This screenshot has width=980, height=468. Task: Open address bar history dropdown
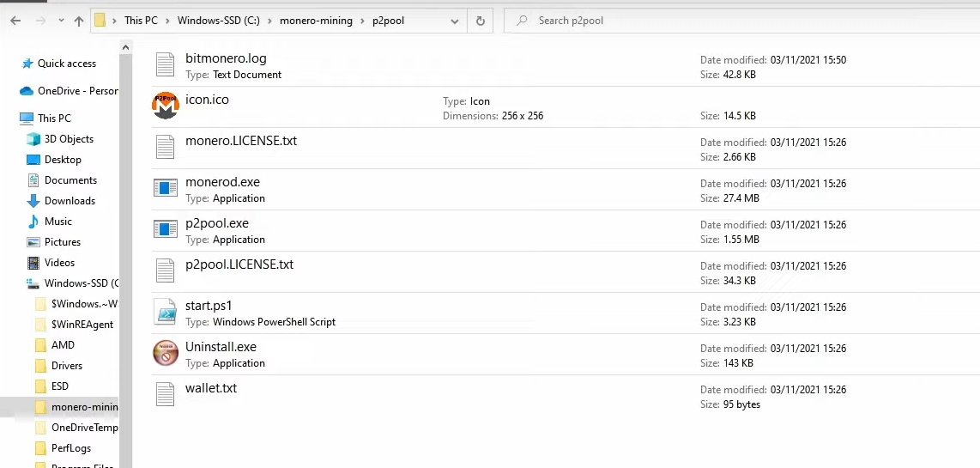coord(454,21)
